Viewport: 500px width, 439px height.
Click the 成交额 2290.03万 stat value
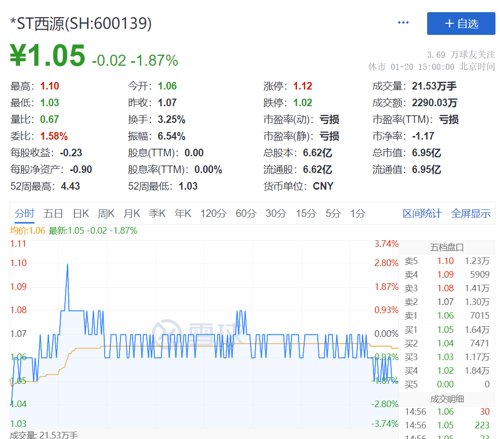coord(434,103)
